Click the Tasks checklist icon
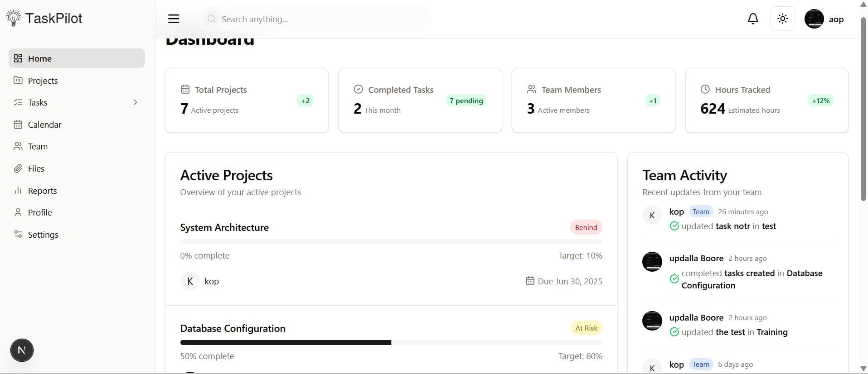Image resolution: width=868 pixels, height=374 pixels. 18,102
